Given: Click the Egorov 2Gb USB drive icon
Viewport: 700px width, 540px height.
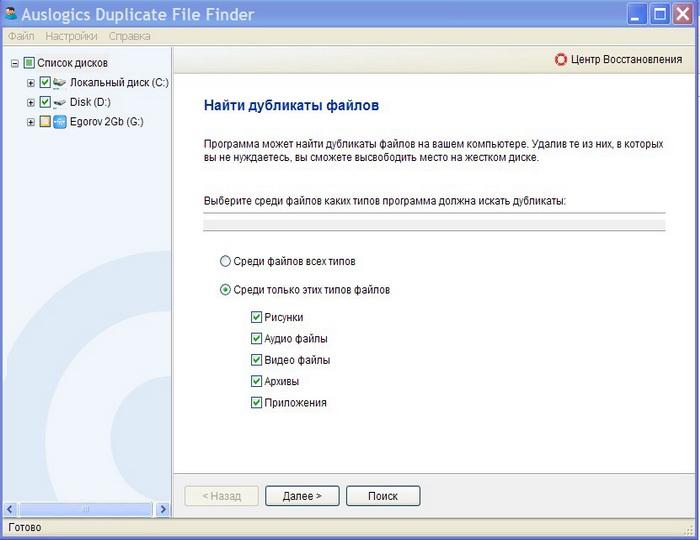Looking at the screenshot, I should point(60,122).
